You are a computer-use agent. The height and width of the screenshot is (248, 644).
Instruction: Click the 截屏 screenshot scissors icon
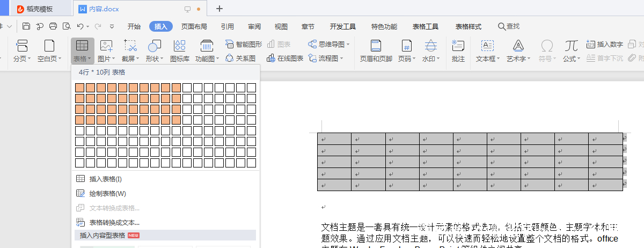130,46
